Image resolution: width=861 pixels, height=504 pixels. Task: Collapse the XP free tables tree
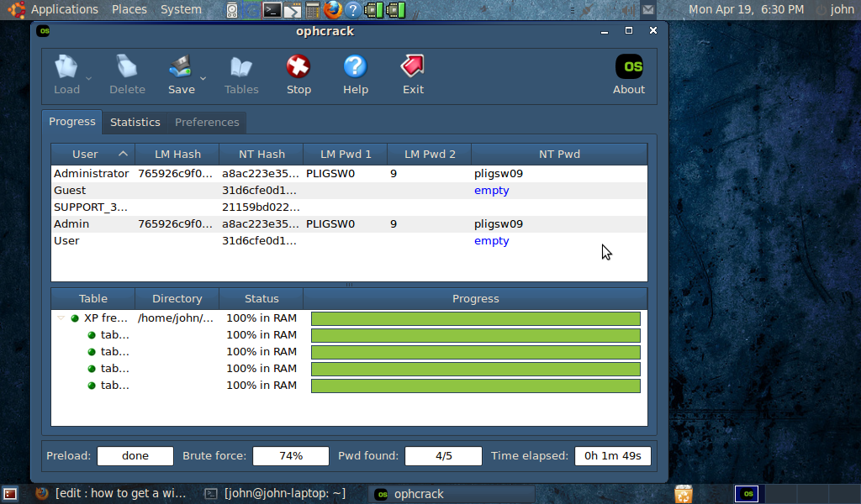[61, 318]
